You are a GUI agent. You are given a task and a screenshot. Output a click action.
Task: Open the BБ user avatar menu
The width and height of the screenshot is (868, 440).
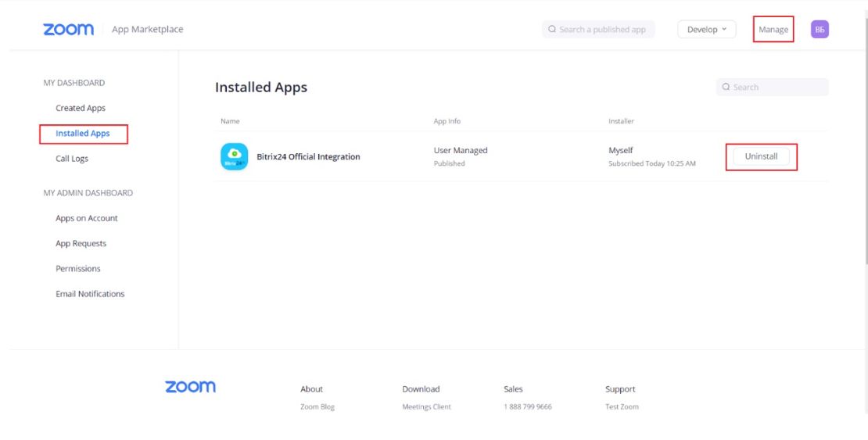coord(820,30)
